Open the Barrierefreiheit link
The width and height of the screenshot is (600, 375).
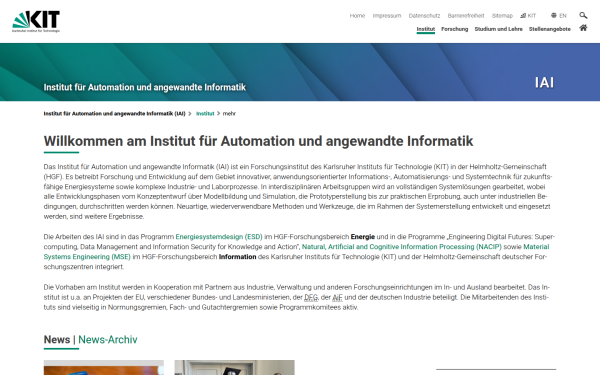[x=466, y=16]
